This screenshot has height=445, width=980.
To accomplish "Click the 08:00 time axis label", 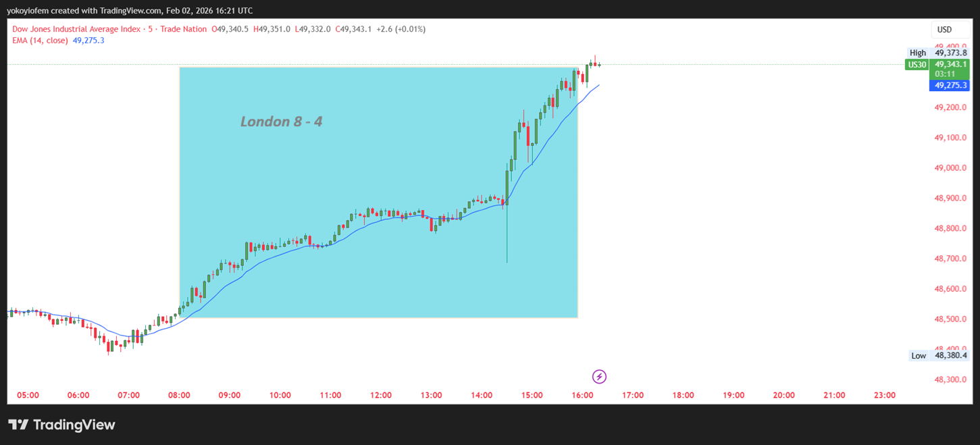I will point(179,395).
